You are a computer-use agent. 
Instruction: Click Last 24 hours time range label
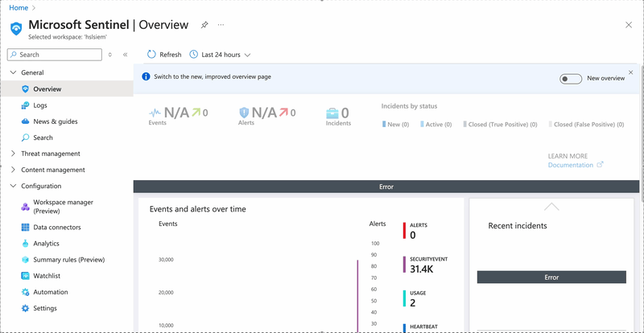[221, 55]
